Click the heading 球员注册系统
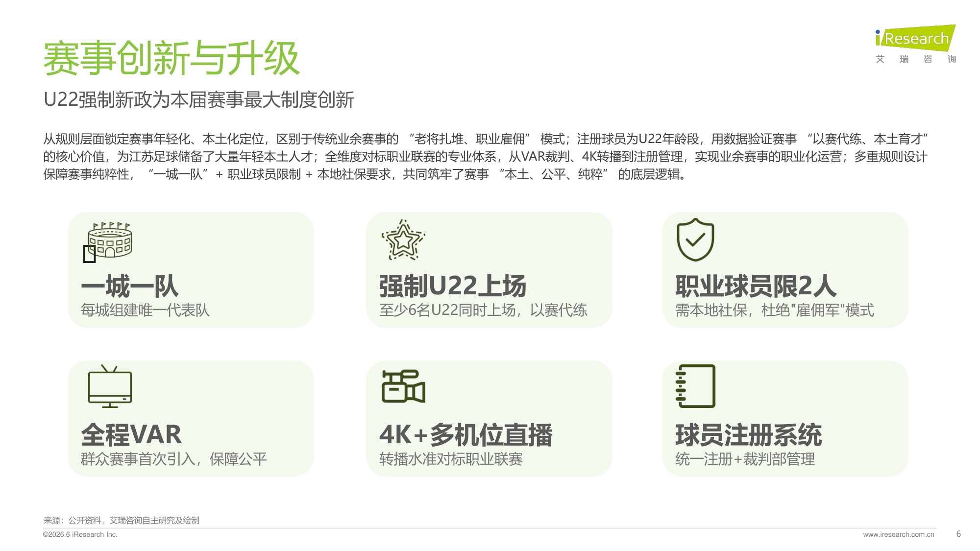 tap(749, 434)
